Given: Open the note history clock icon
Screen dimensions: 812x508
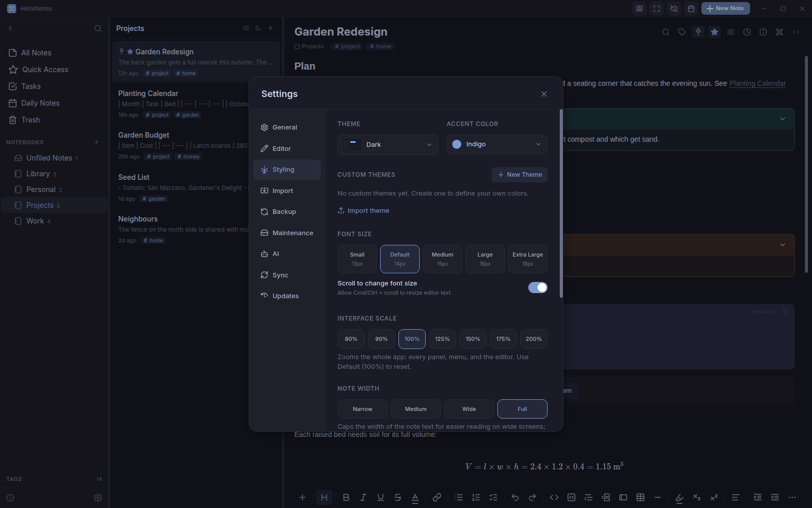Looking at the screenshot, I should [x=747, y=32].
